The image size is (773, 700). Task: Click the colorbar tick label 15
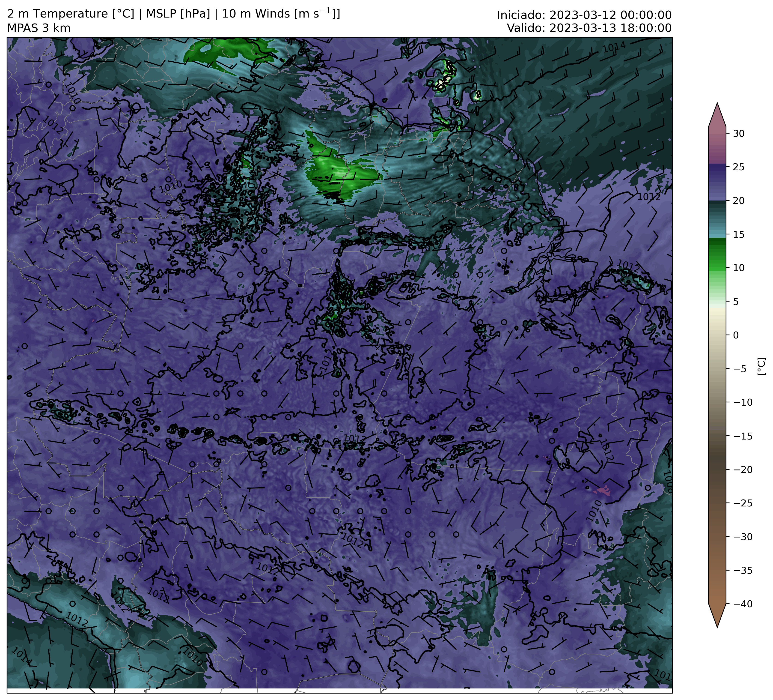click(739, 234)
